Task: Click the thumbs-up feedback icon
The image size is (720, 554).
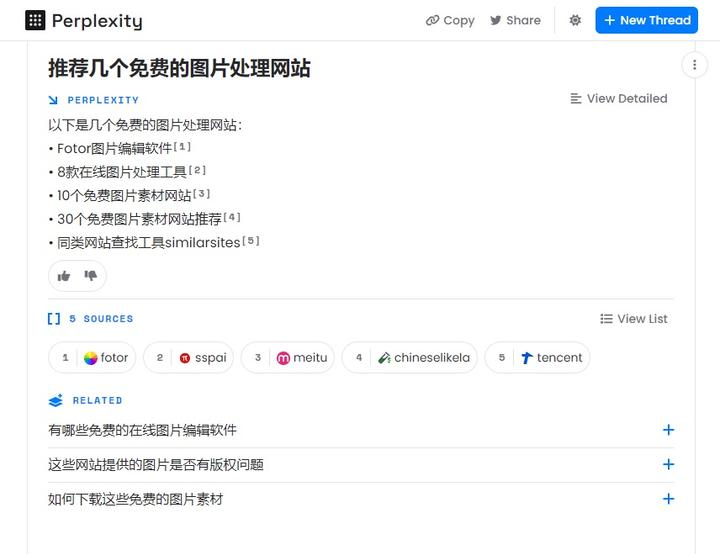Action: click(x=64, y=276)
